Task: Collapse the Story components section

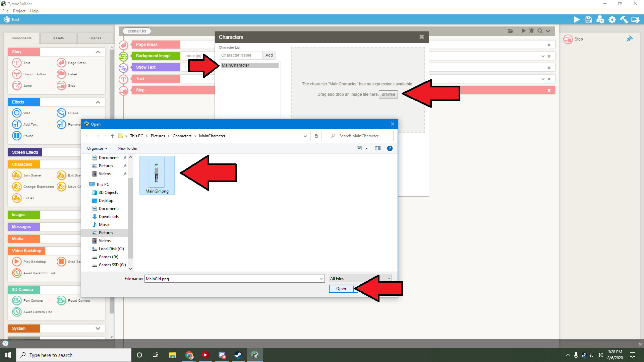Action: [98, 52]
